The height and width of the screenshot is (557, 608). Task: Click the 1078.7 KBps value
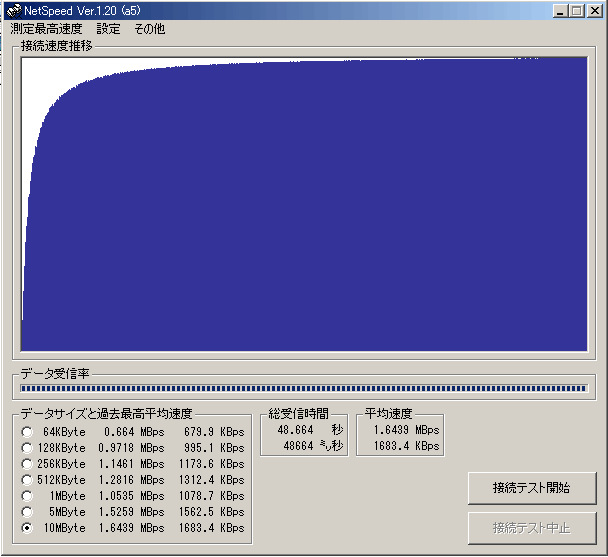[x=211, y=496]
